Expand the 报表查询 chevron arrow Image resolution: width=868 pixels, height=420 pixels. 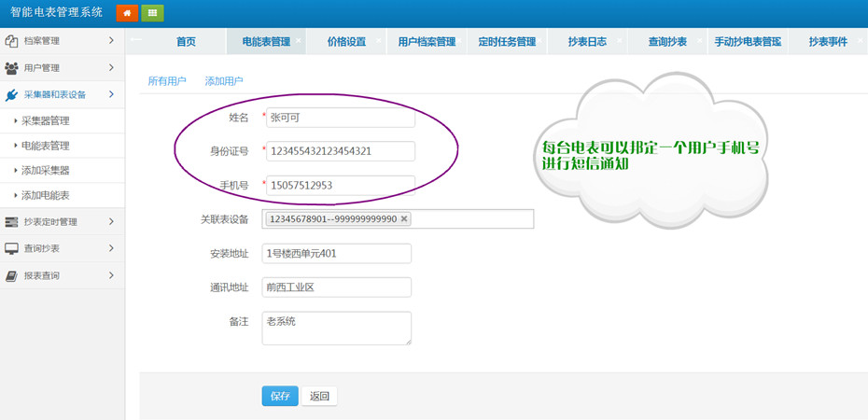tap(111, 275)
